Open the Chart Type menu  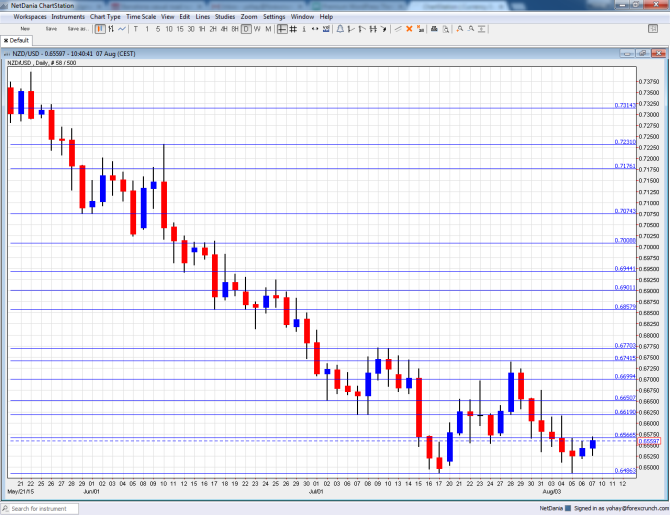pyautogui.click(x=105, y=17)
